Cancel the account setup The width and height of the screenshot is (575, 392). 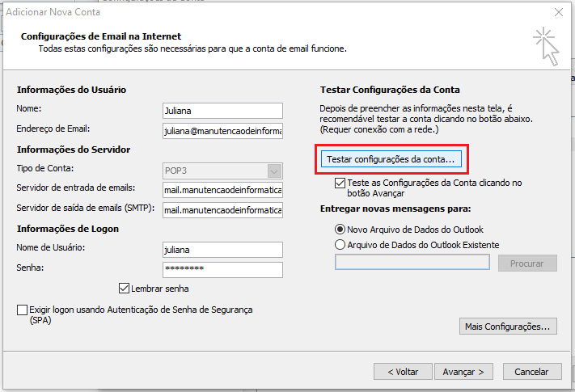532,372
